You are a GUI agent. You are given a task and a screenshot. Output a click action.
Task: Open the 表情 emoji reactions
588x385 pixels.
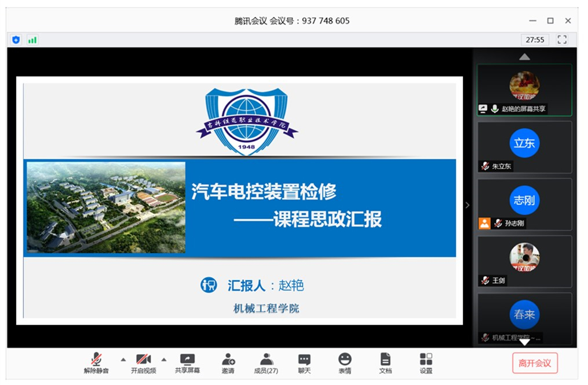pos(345,362)
